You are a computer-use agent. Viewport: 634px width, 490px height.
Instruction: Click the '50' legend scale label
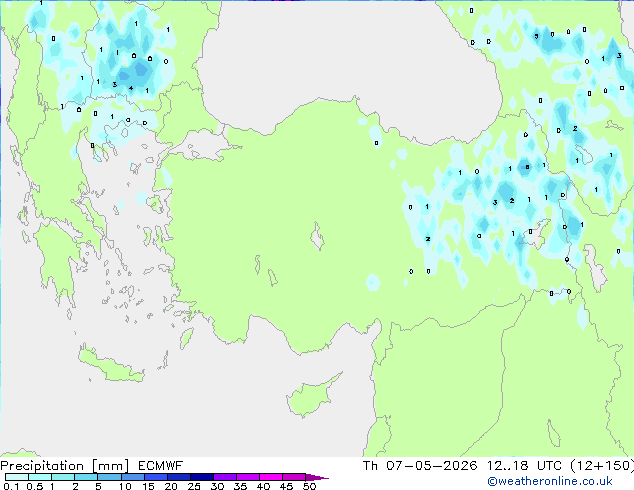[309, 486]
